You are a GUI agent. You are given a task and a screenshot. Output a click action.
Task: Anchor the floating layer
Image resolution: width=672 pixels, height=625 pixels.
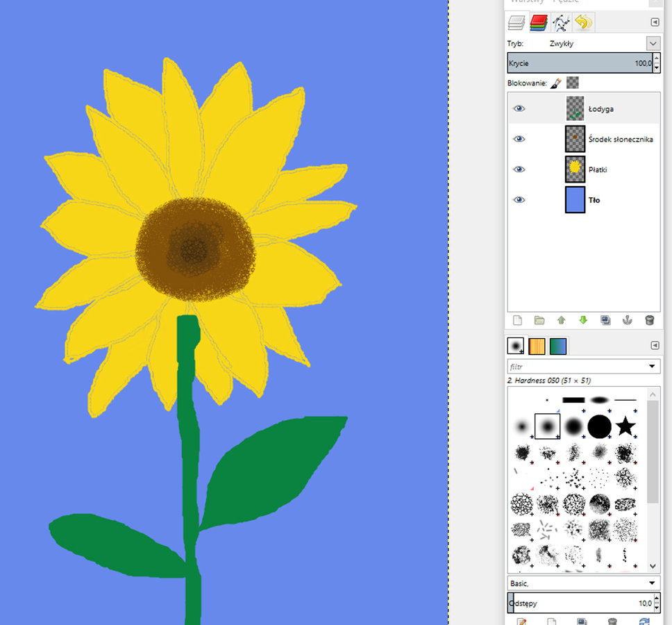pos(627,320)
